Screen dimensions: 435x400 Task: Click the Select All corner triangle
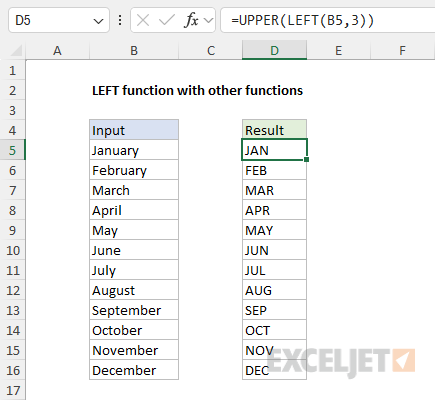[x=16, y=50]
